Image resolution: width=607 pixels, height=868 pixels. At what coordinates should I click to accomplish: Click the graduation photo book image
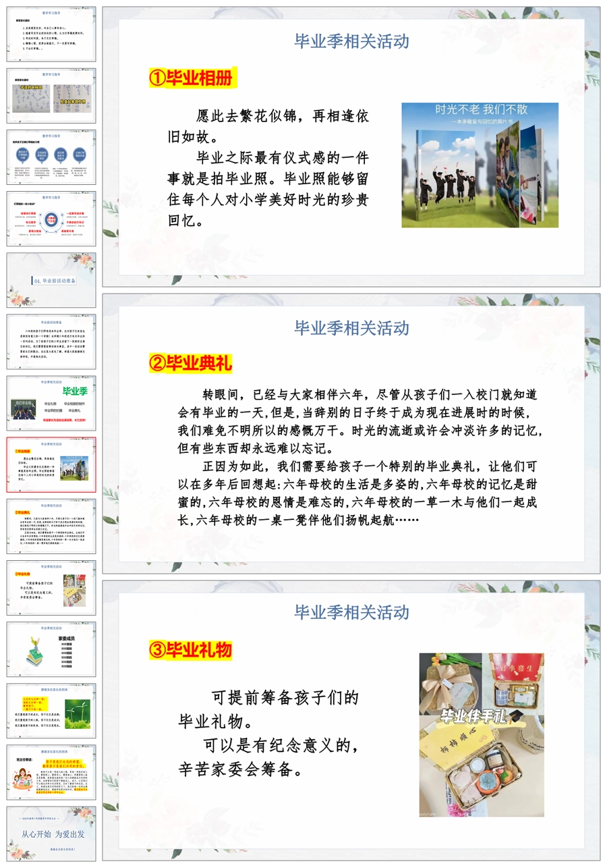[480, 165]
